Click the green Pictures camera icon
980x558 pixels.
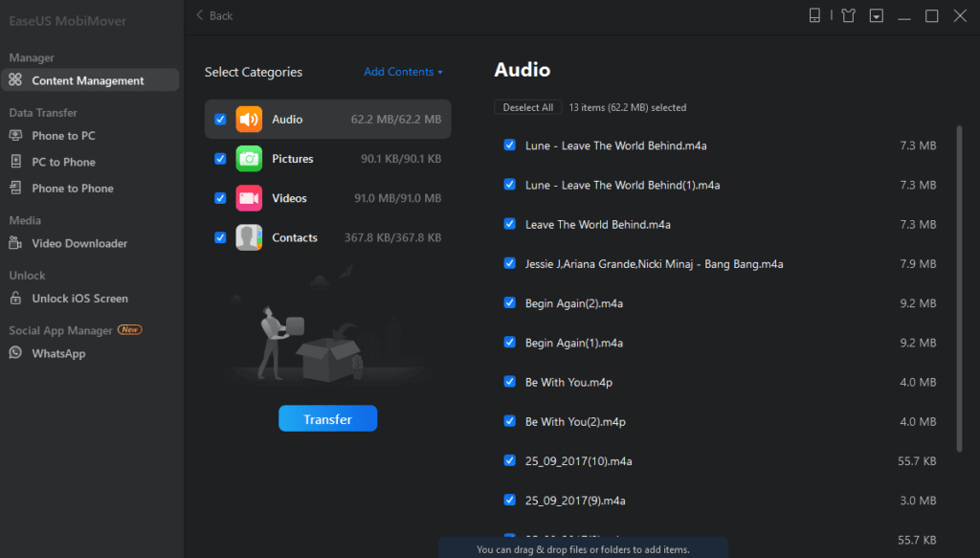[249, 159]
